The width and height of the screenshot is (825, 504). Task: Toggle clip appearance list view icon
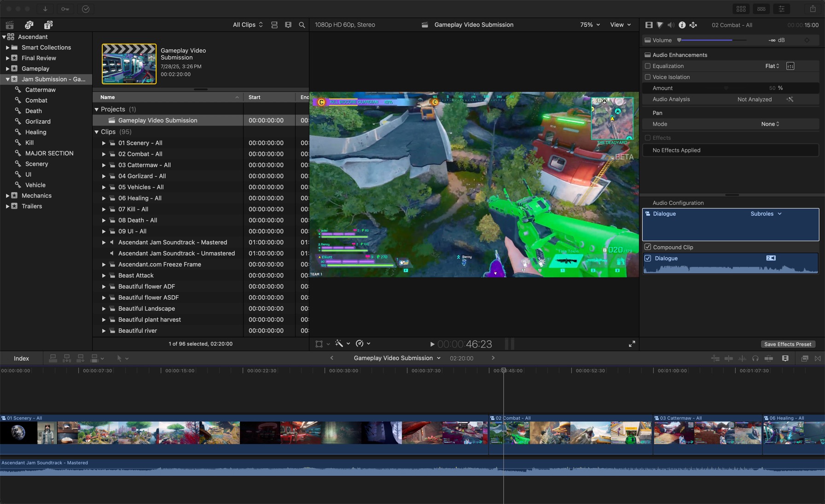[274, 25]
